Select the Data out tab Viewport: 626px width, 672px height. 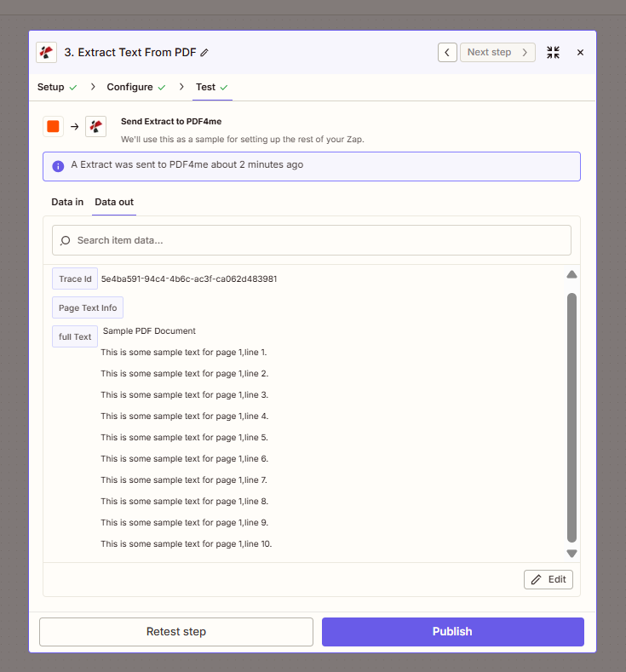click(114, 202)
